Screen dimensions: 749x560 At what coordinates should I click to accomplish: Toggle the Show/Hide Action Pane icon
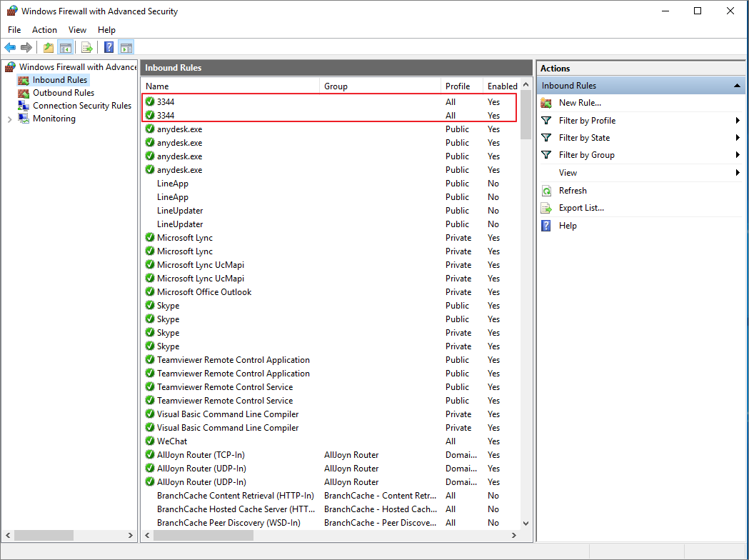click(x=126, y=47)
